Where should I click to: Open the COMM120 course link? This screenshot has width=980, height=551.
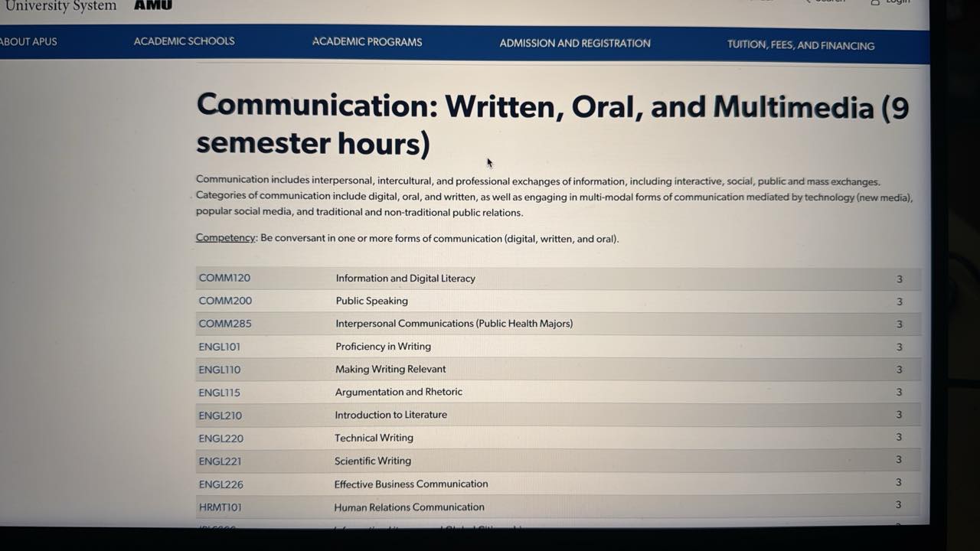click(x=224, y=278)
